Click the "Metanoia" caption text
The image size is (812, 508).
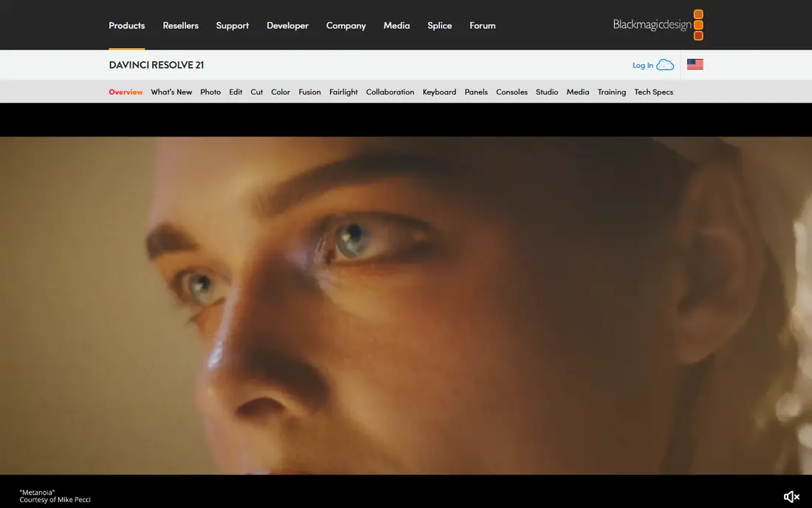pyautogui.click(x=37, y=492)
